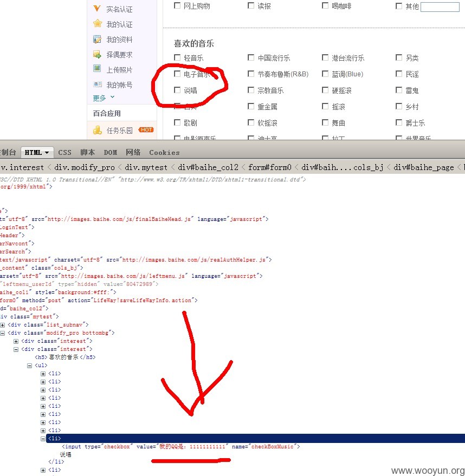Click the LifeWay!saveLifeWayInfo.action attribute
The width and height of the screenshot is (465, 476).
143,300
